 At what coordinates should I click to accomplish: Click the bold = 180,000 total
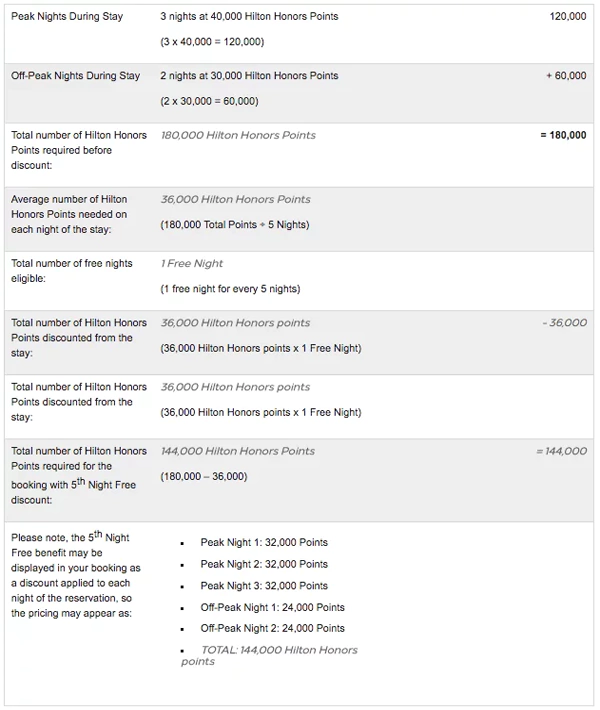[x=563, y=135]
